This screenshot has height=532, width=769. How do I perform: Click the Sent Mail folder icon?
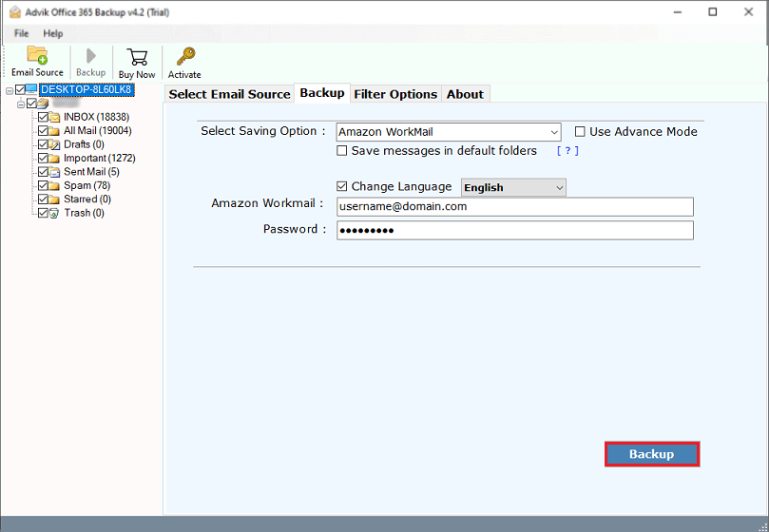[54, 172]
